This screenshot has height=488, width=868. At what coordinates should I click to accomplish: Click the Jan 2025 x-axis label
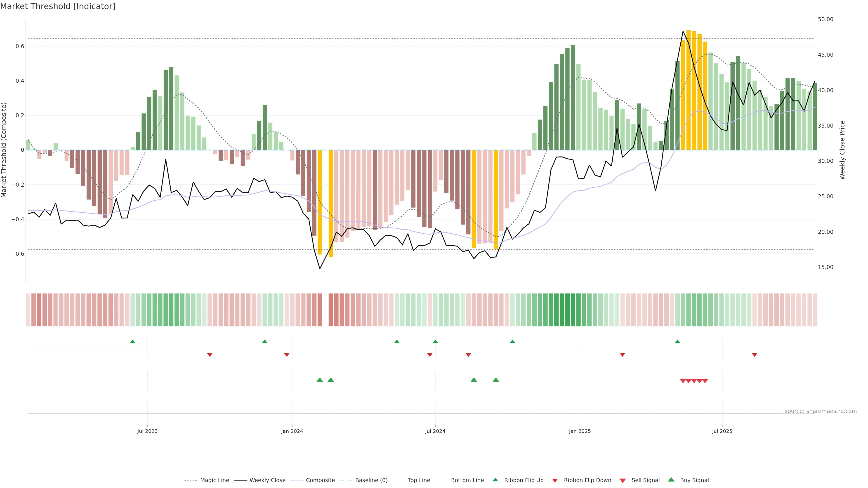tap(580, 431)
